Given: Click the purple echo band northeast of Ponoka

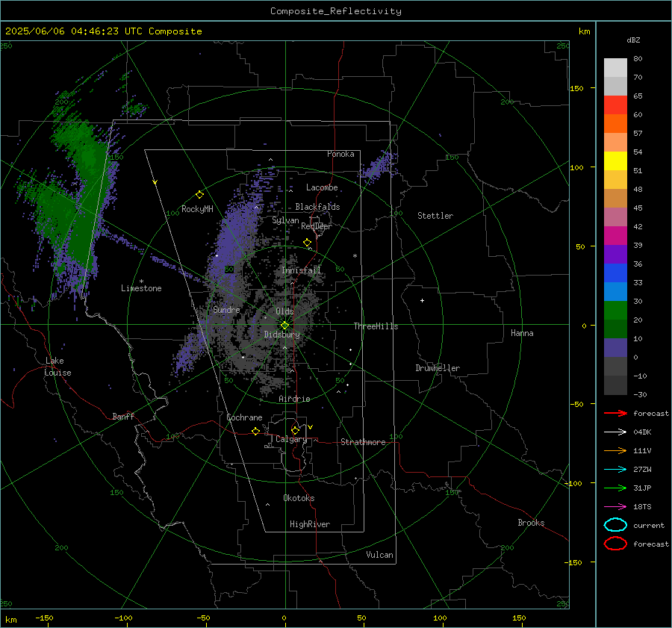Looking at the screenshot, I should pyautogui.click(x=379, y=167).
